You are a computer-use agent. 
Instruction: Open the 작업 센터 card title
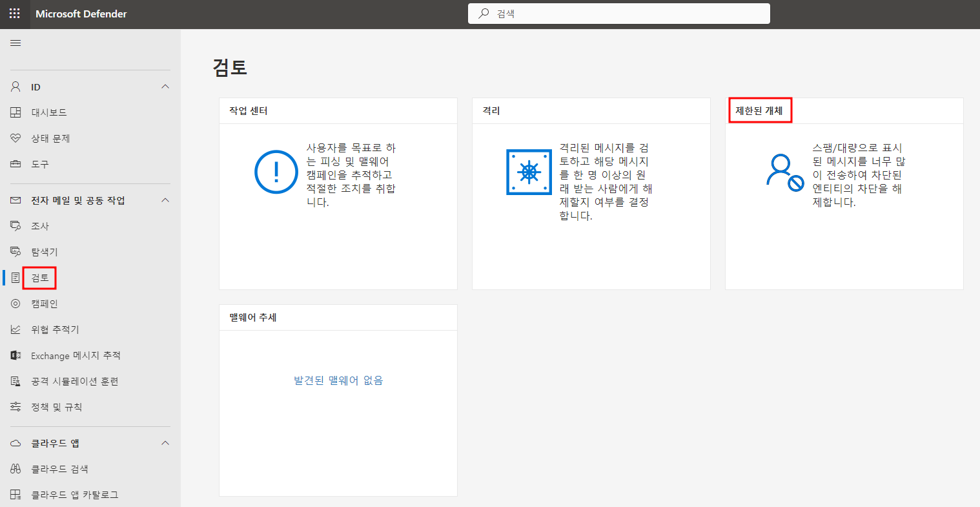[x=249, y=111]
